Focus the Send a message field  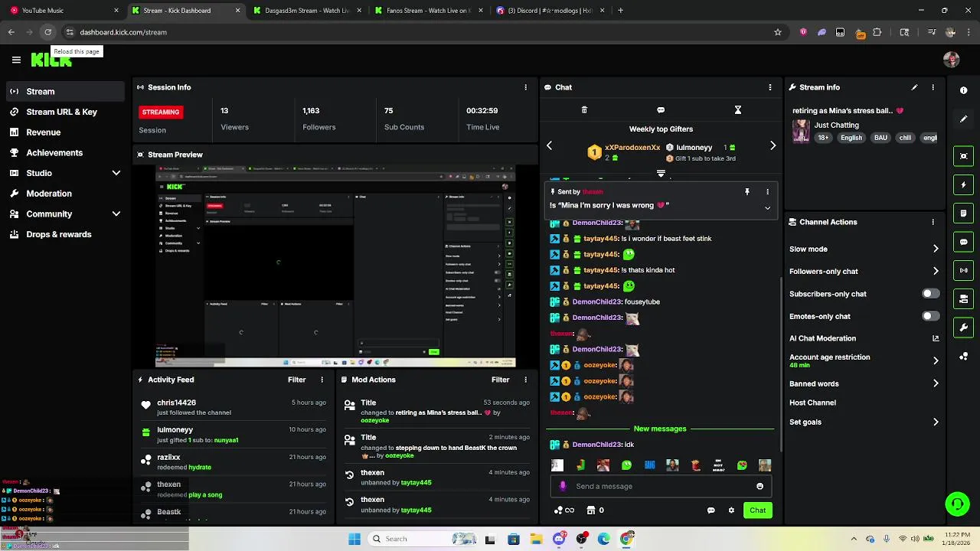click(x=662, y=486)
